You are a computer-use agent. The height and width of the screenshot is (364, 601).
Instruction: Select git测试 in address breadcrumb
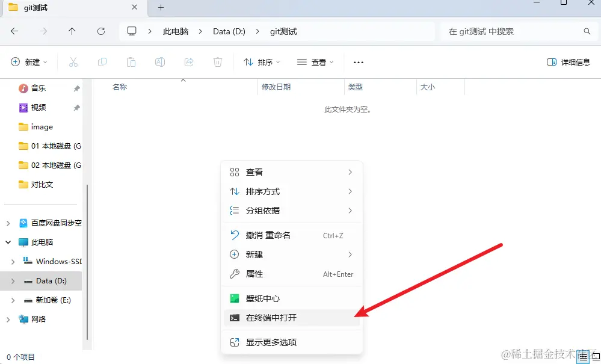283,31
